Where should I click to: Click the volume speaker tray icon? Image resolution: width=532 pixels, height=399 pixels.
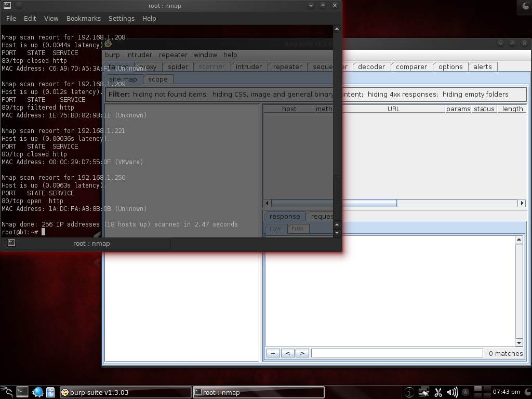[452, 392]
